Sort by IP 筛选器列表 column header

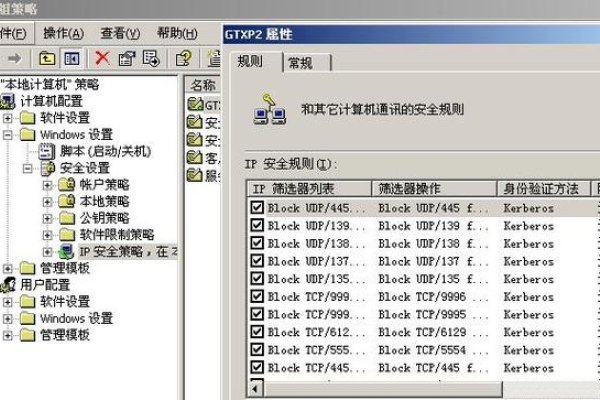click(x=309, y=188)
